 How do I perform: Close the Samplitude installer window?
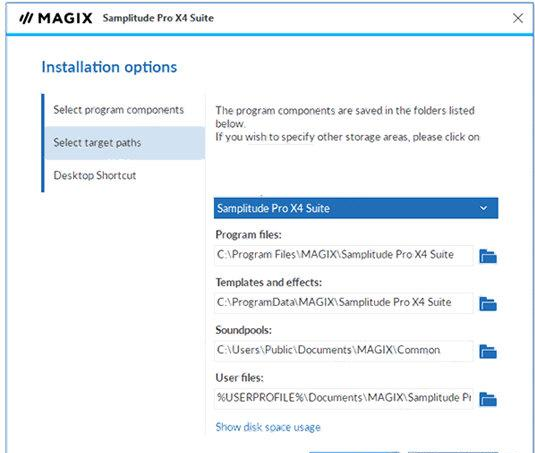click(x=518, y=18)
